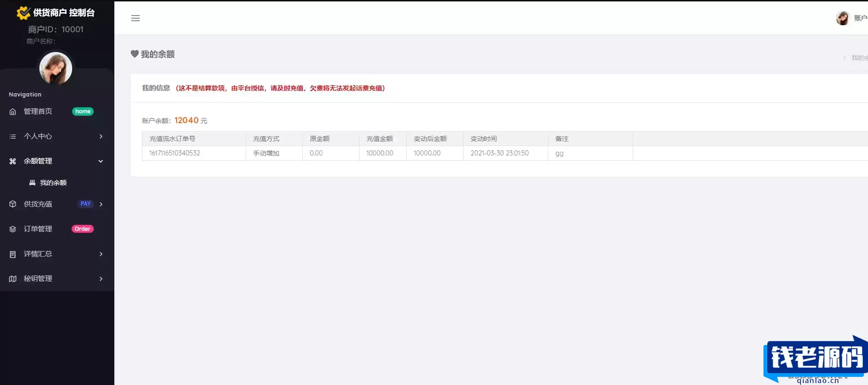Click the 商户ID: 10001 label

56,30
